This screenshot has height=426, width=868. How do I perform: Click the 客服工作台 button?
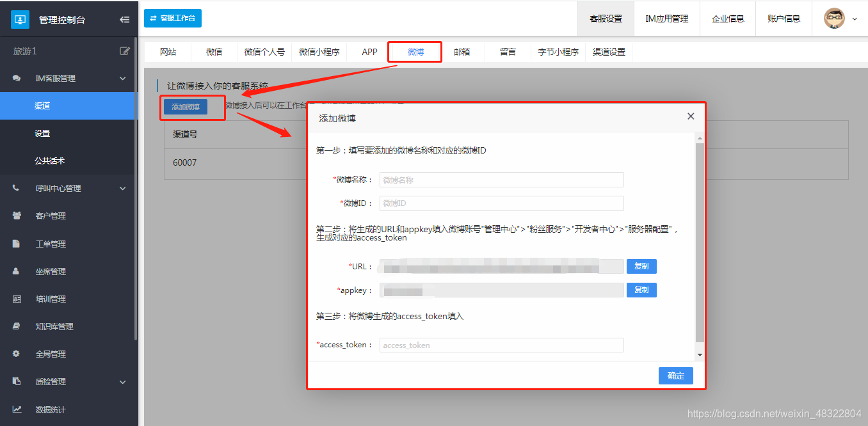pyautogui.click(x=173, y=18)
